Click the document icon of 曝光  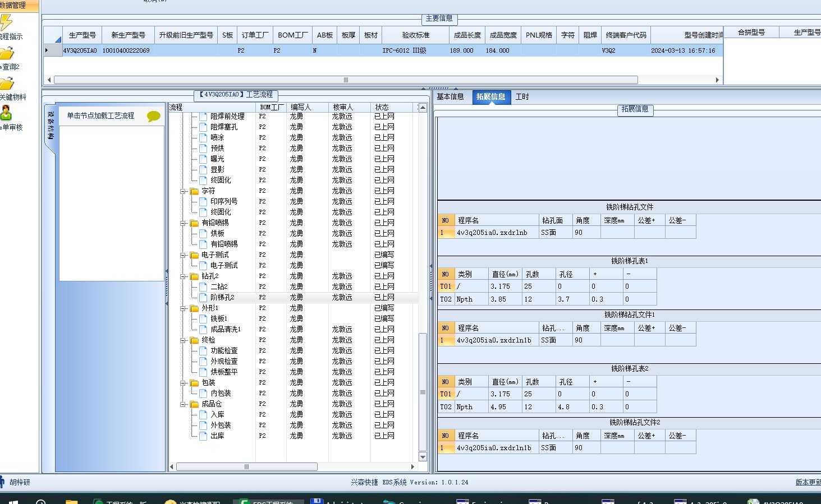(x=204, y=159)
